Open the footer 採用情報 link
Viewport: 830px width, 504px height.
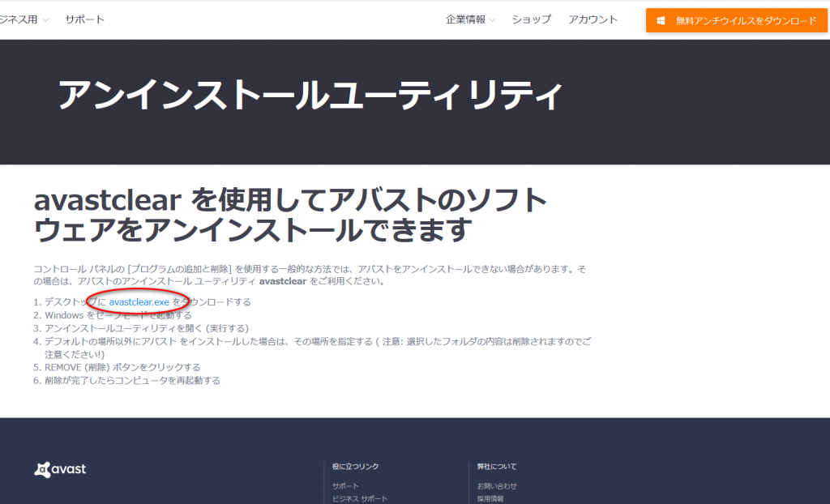click(490, 498)
